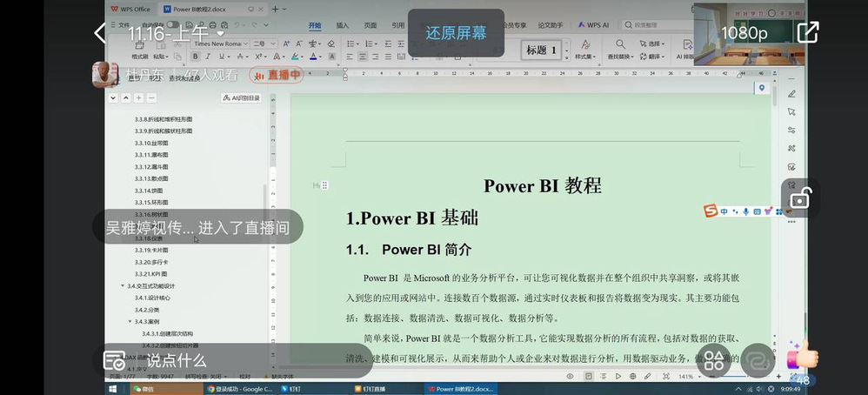Collapse outline levels with the minus button
868x395 pixels.
(x=151, y=98)
